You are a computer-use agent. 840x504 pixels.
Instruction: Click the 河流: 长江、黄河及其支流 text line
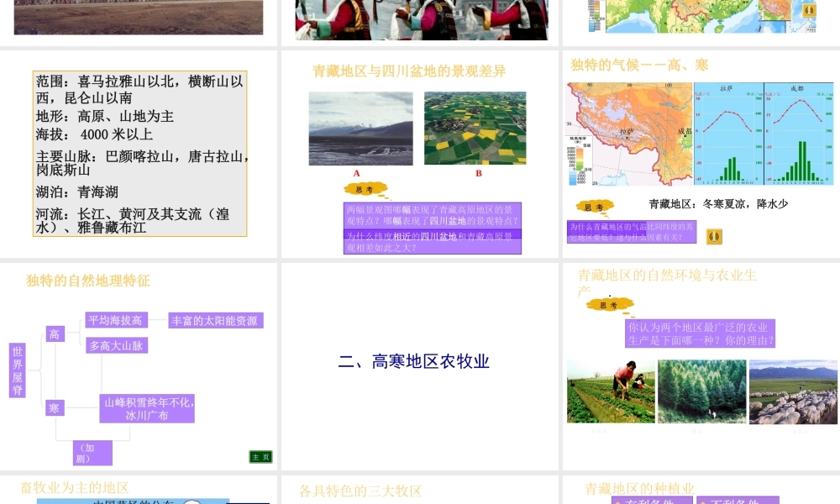(x=133, y=221)
